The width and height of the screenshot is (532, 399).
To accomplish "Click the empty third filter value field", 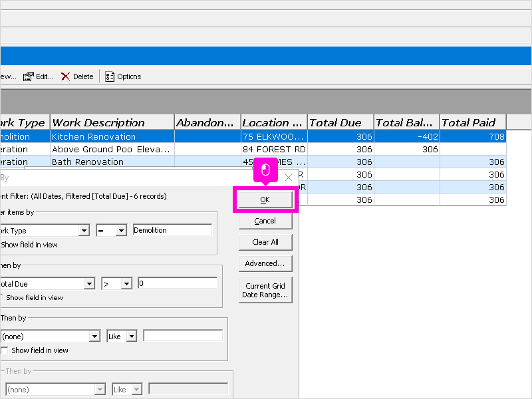I will pyautogui.click(x=183, y=336).
